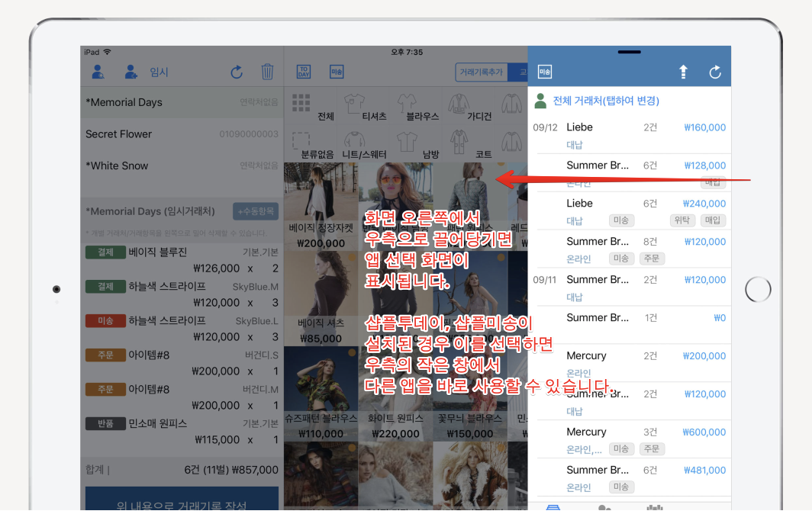This screenshot has width=812, height=527.
Task: Open the TODAY icon in product toolbar
Action: coord(304,72)
